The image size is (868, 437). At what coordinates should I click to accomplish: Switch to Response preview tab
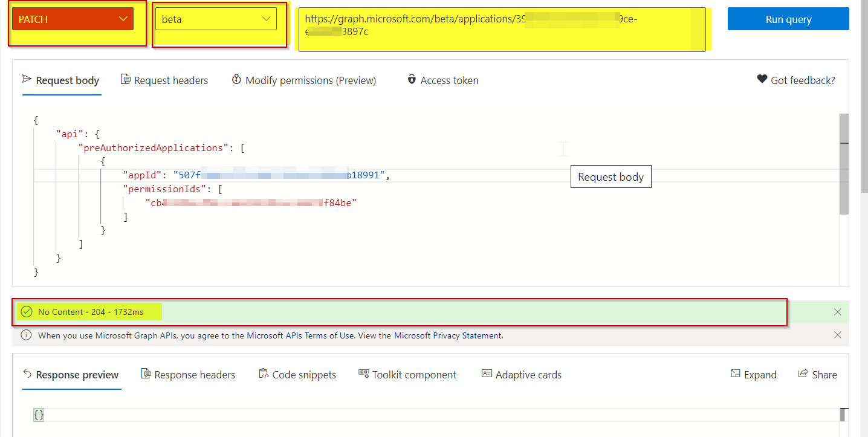tap(71, 375)
